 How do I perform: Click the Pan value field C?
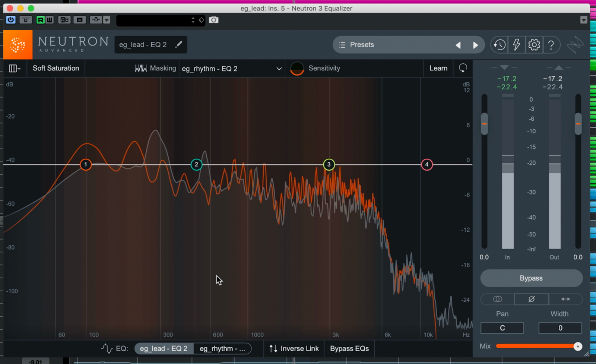point(502,328)
